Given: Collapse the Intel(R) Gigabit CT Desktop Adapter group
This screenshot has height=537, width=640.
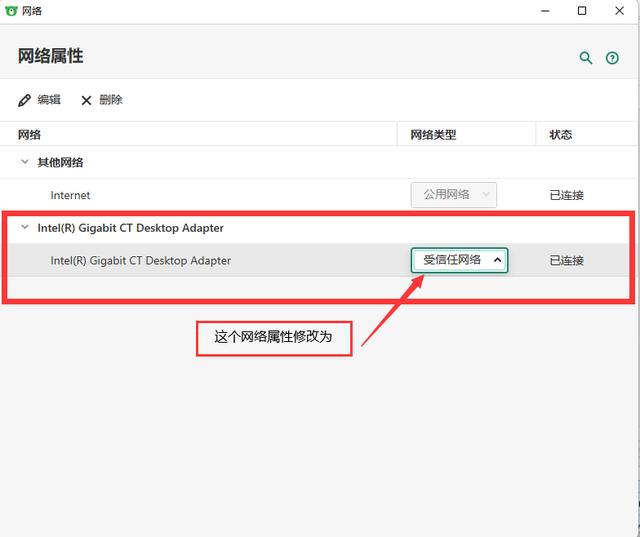Looking at the screenshot, I should 24,227.
